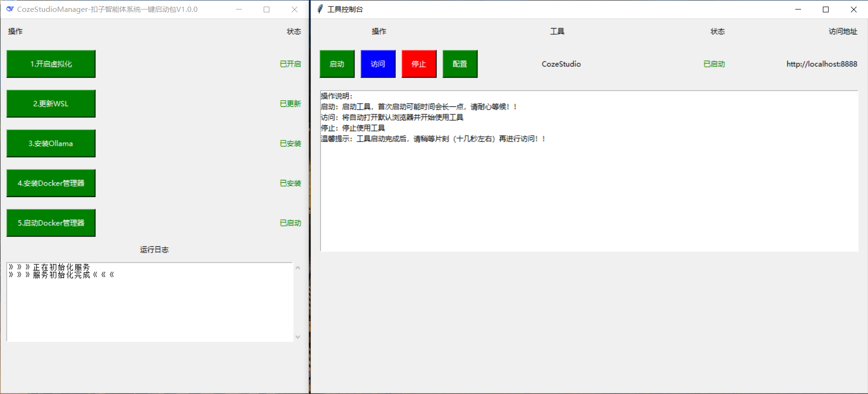Viewport: 868px width, 394px height.
Task: Open CozeStudio with blue 访问 button
Action: point(378,64)
